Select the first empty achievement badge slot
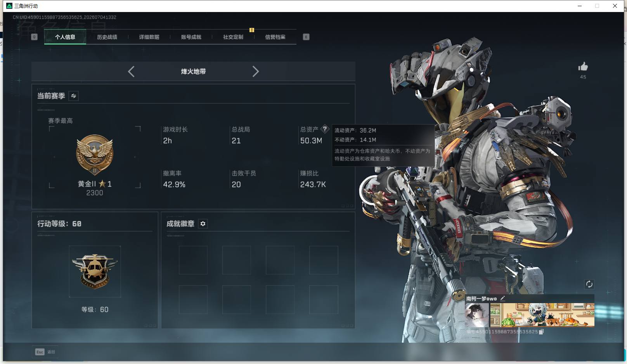The height and width of the screenshot is (364, 627). [193, 260]
